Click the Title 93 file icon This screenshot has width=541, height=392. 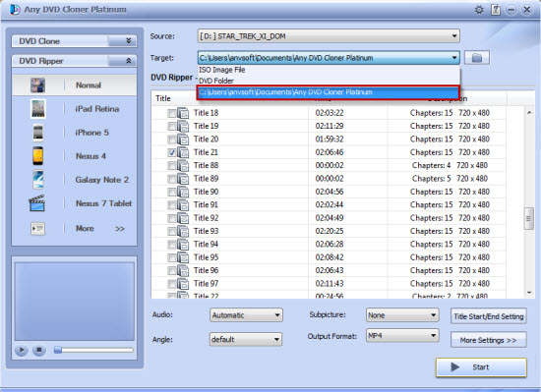pos(183,231)
